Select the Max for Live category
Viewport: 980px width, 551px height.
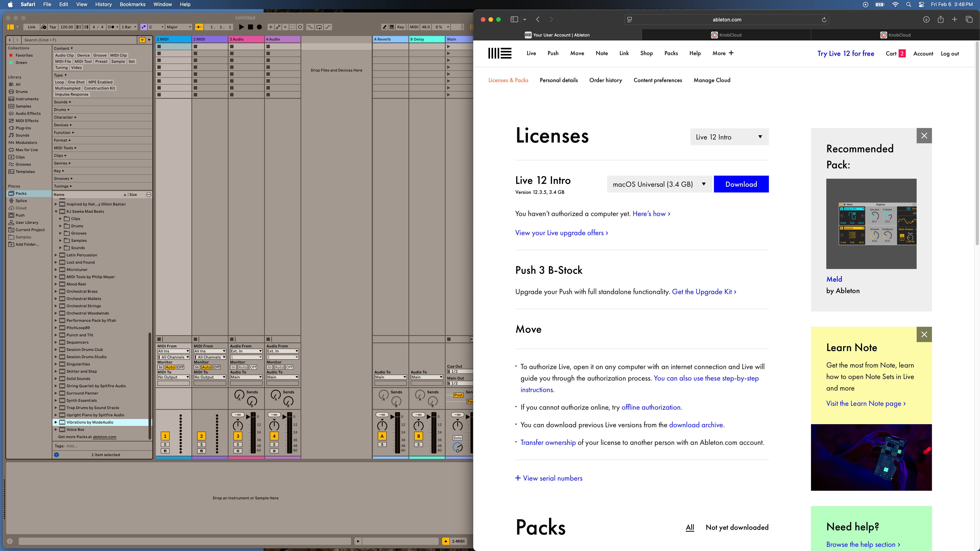(x=25, y=149)
